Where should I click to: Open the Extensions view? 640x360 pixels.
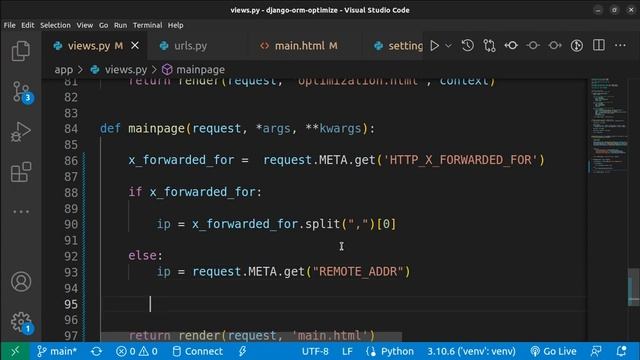(21, 172)
